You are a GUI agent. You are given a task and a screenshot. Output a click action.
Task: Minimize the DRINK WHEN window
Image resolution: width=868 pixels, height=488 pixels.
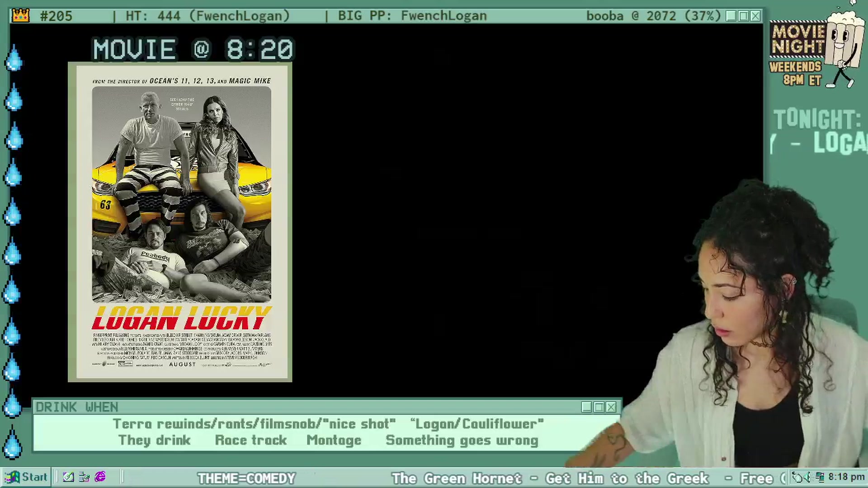(x=587, y=407)
